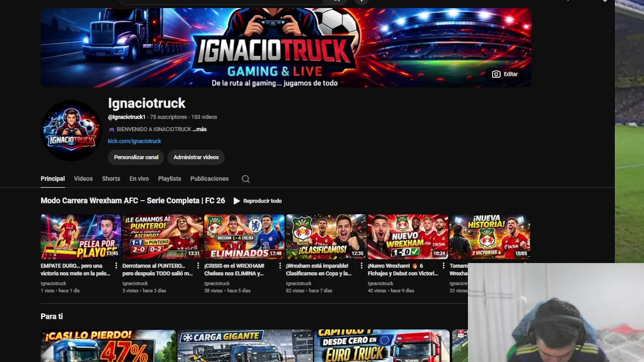Open three-dot menu for Wrexham está imparable video

click(x=361, y=266)
